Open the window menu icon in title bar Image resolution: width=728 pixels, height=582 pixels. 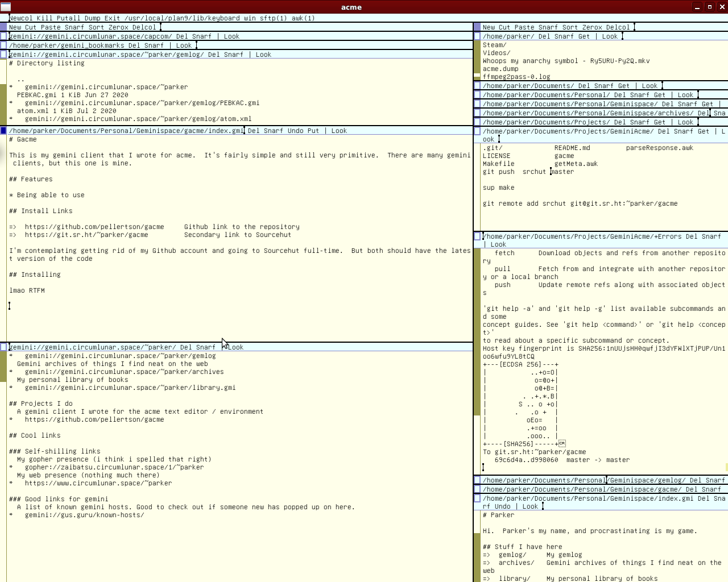pyautogui.click(x=6, y=7)
